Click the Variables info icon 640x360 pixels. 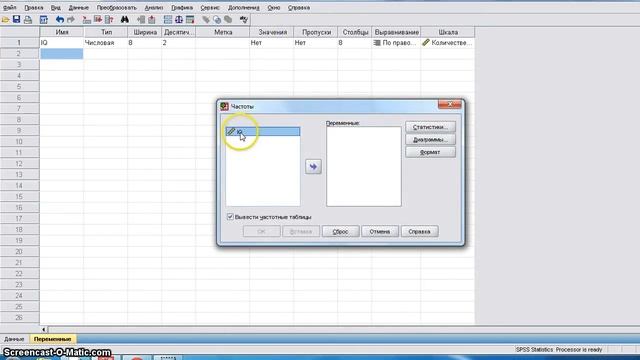(109, 20)
